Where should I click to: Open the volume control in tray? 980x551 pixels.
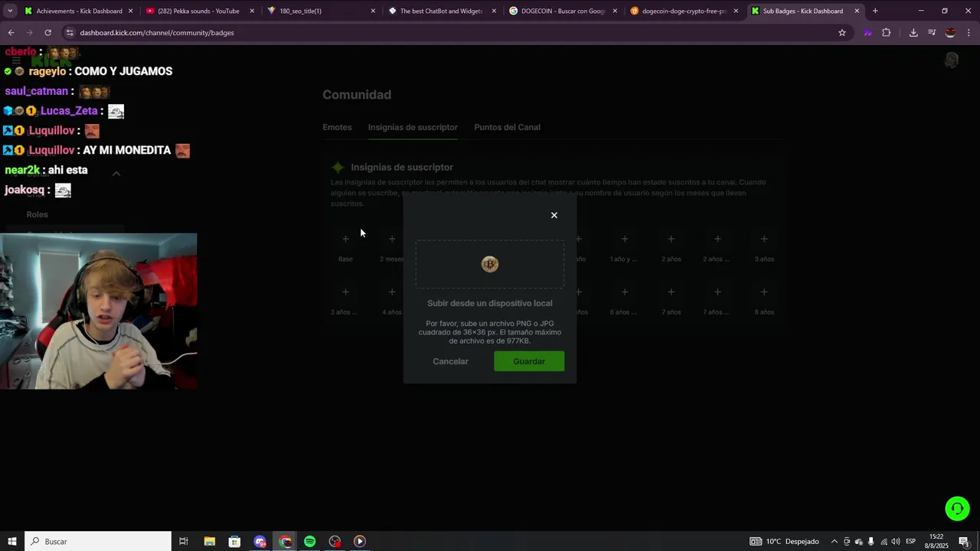[x=896, y=541]
